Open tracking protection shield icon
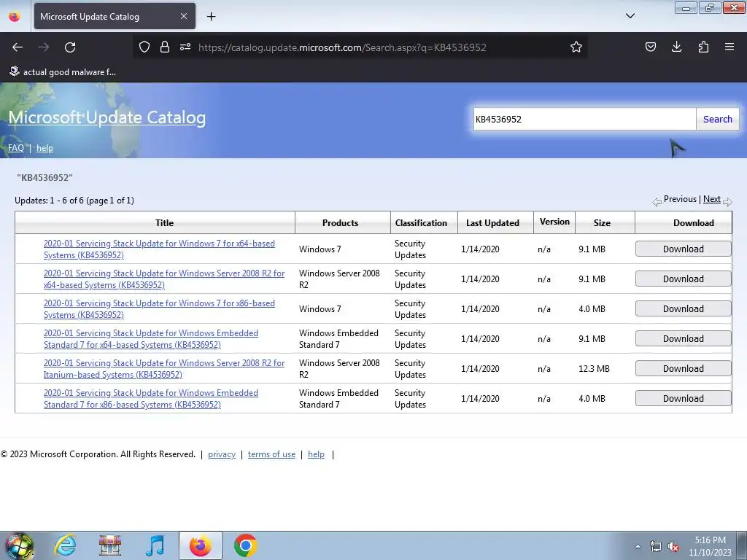Viewport: 747px width, 560px height. click(144, 47)
